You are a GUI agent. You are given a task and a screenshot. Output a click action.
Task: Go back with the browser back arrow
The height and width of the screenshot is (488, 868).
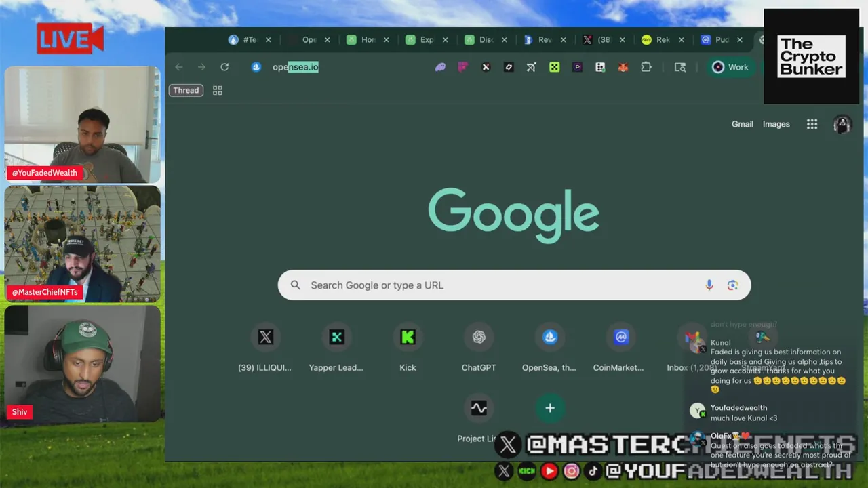pyautogui.click(x=179, y=67)
